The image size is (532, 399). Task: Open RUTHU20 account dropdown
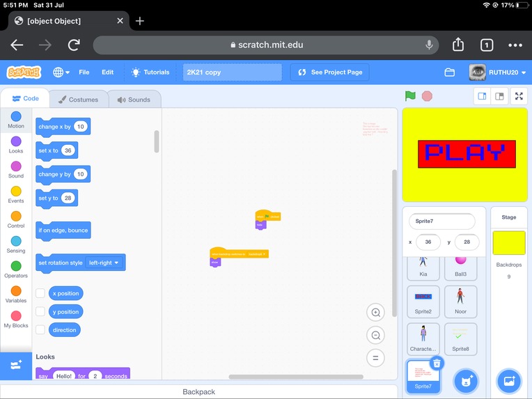point(497,72)
